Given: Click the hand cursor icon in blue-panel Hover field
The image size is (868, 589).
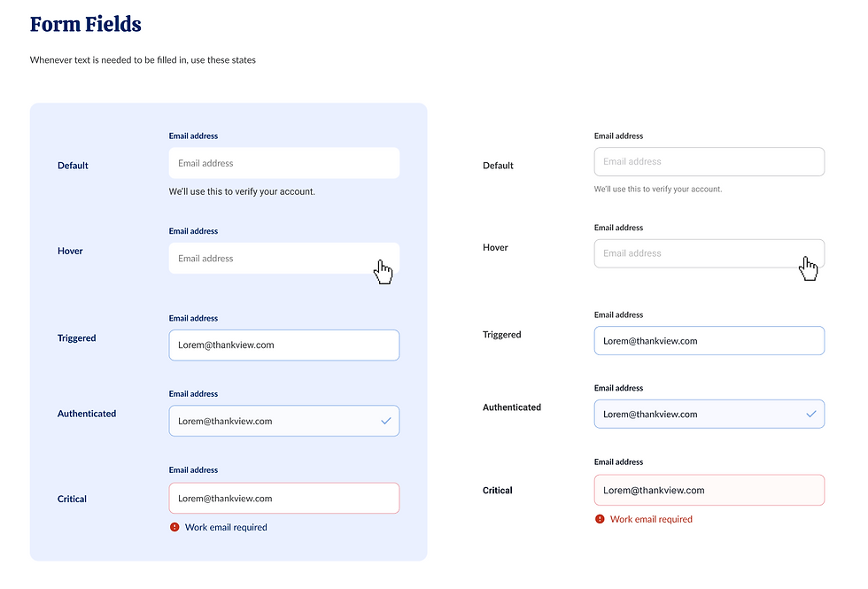Looking at the screenshot, I should (x=383, y=271).
